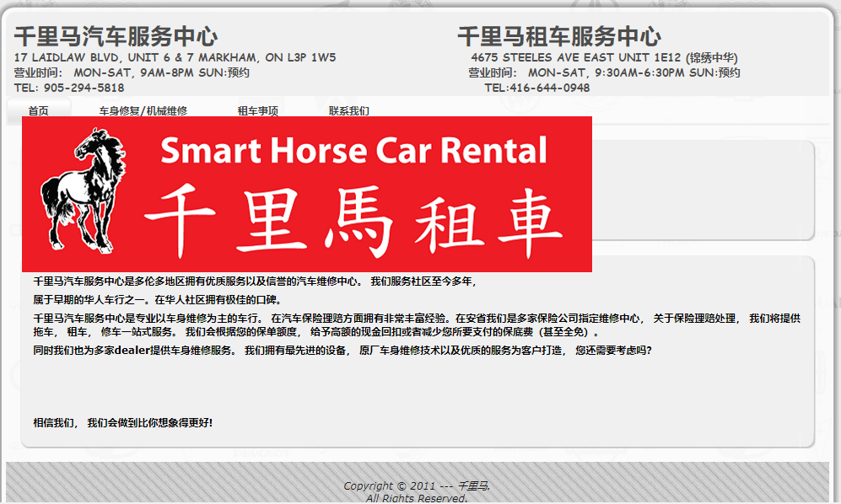841x504 pixels.
Task: Click the phone number 416-644-0948
Action: tap(548, 88)
